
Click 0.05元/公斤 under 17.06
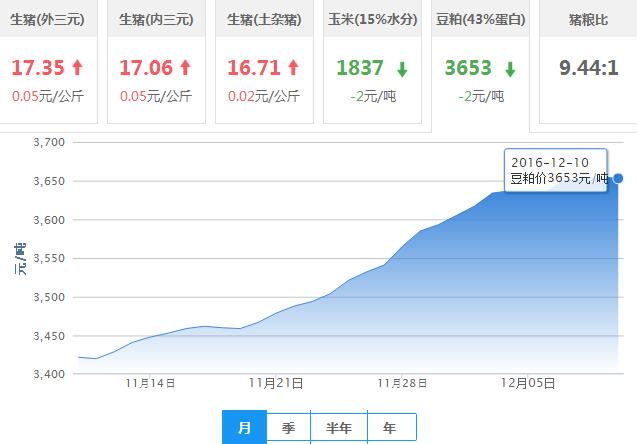pyautogui.click(x=156, y=96)
